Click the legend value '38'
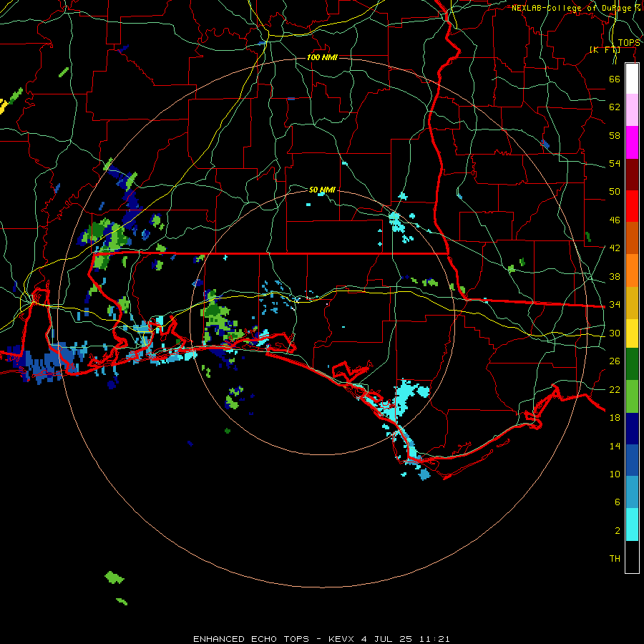644x644 pixels. click(615, 276)
